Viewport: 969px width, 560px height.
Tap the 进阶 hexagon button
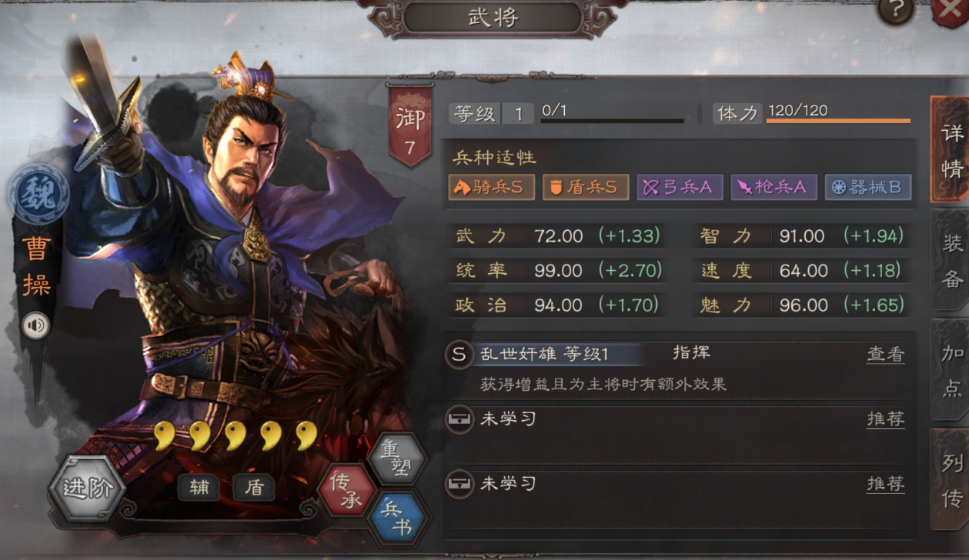point(87,488)
